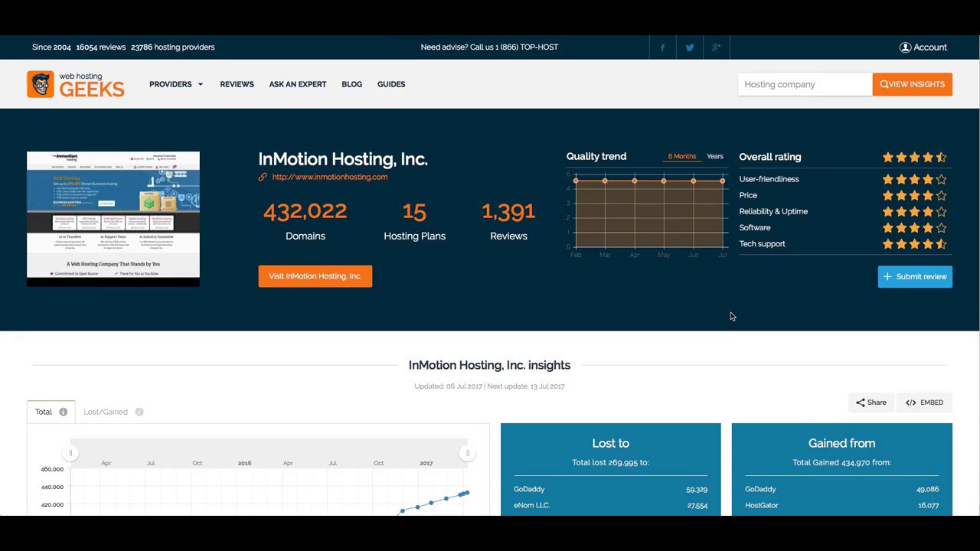Click the 27,554 value for eNom LLC.
This screenshot has height=551, width=980.
point(697,505)
